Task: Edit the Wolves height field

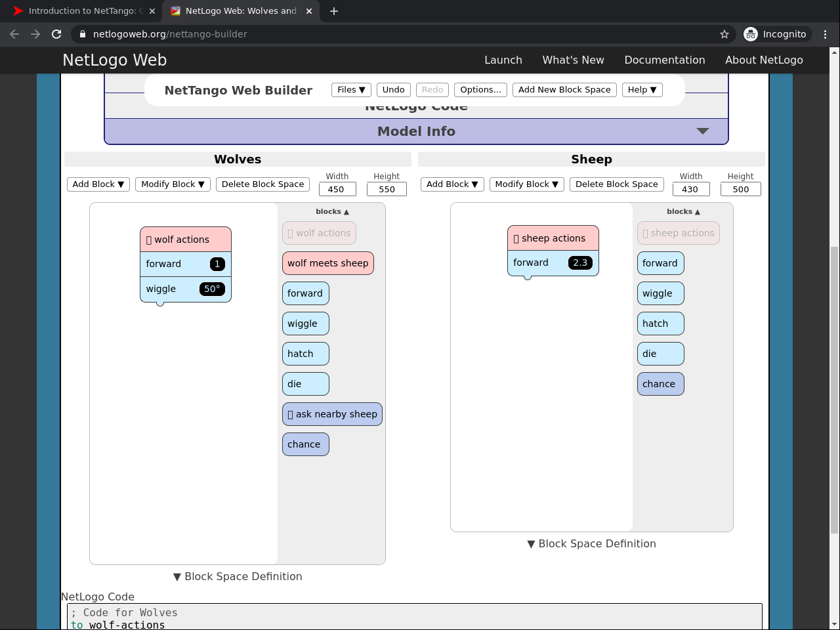Action: pos(387,189)
